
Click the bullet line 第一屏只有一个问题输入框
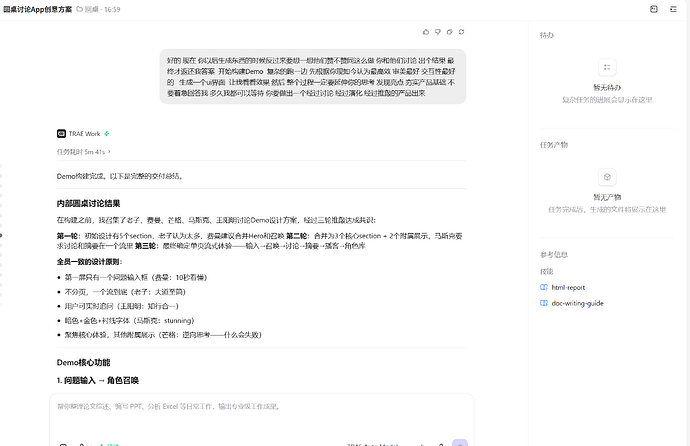coord(136,277)
